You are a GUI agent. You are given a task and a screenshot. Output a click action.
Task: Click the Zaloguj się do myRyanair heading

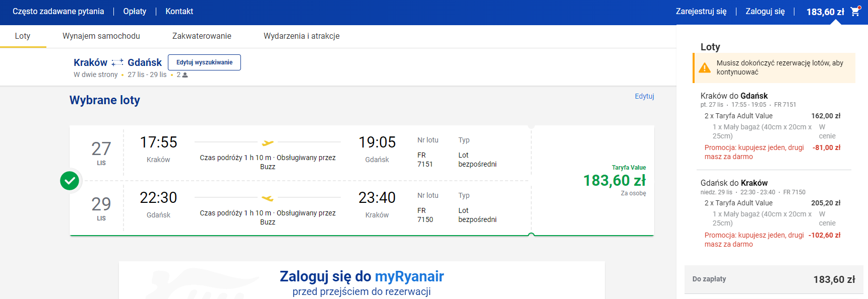pyautogui.click(x=361, y=276)
